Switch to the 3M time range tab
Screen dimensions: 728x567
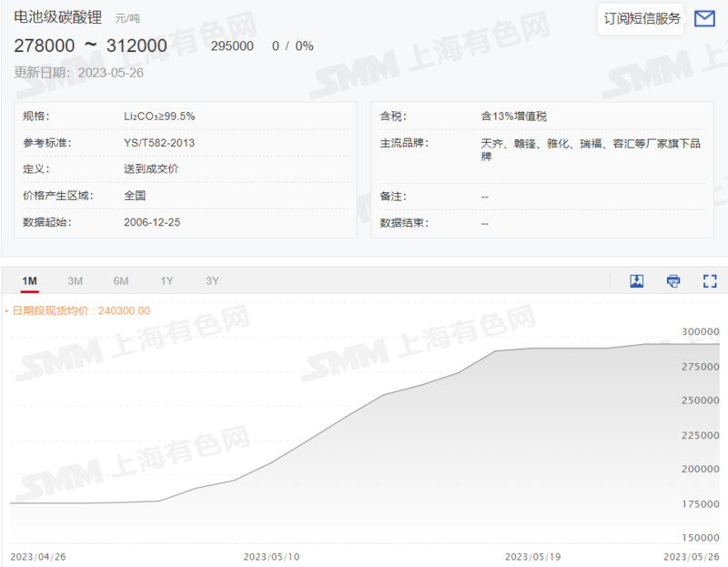coord(75,281)
